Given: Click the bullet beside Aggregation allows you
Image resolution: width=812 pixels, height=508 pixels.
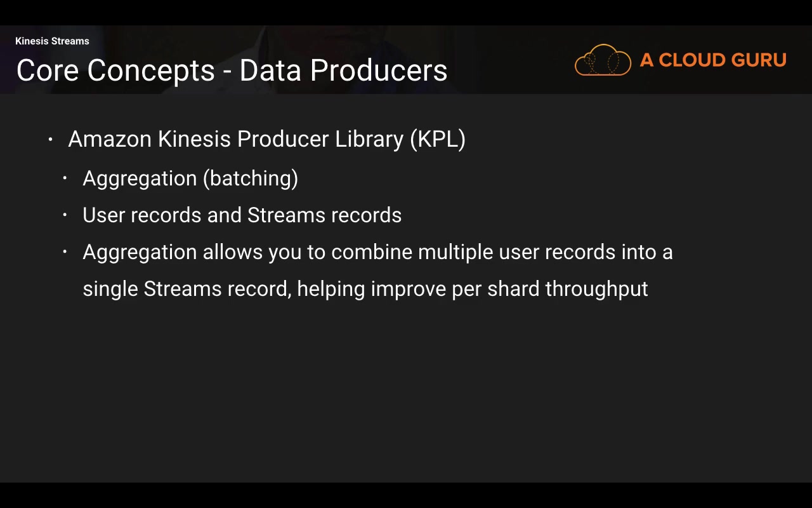Looking at the screenshot, I should [65, 252].
